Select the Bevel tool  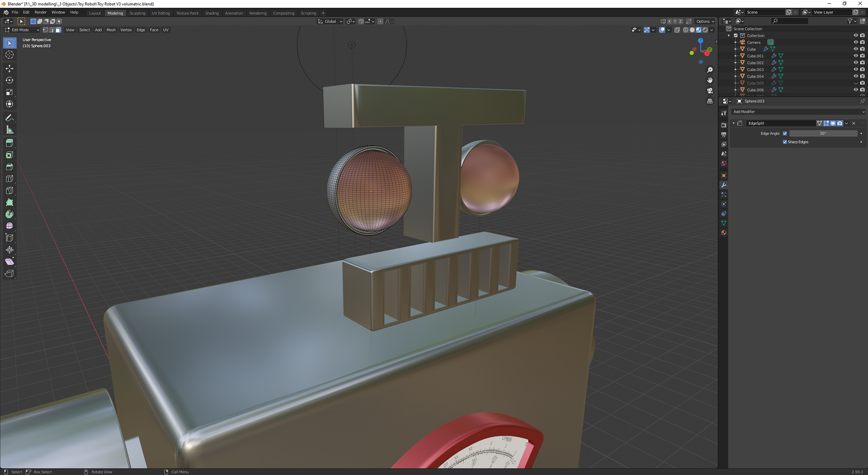point(9,167)
